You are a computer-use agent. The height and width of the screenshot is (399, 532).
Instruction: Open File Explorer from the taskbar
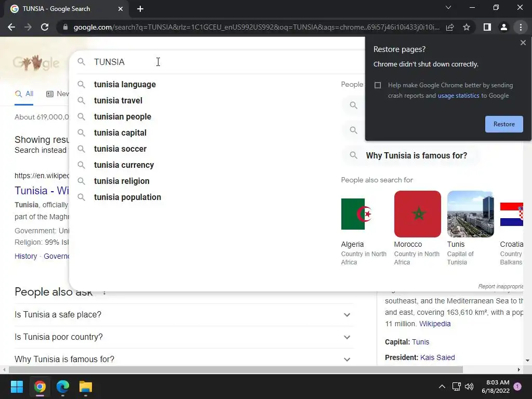point(86,387)
